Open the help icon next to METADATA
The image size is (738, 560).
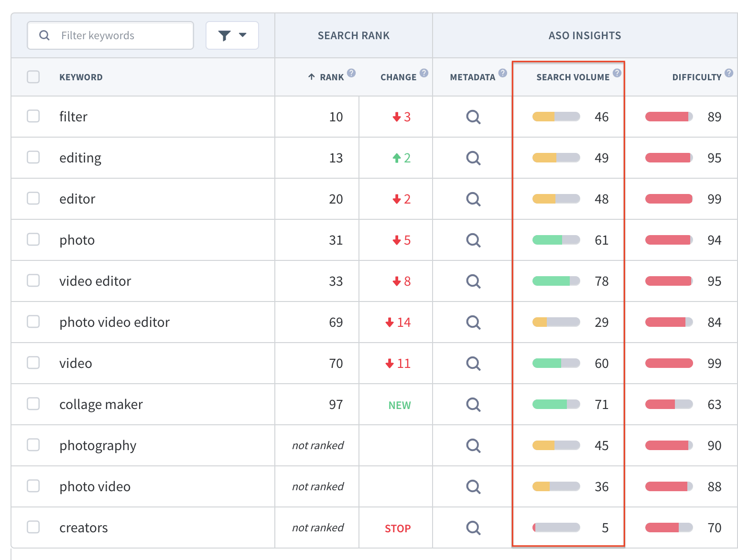tap(502, 73)
